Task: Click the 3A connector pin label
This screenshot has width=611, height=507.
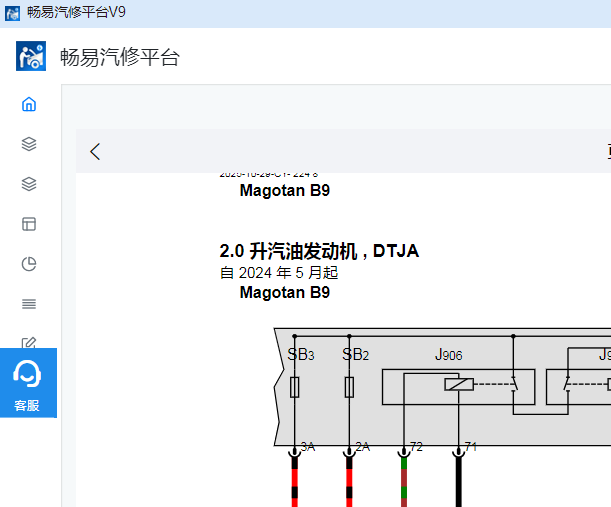Action: 307,446
